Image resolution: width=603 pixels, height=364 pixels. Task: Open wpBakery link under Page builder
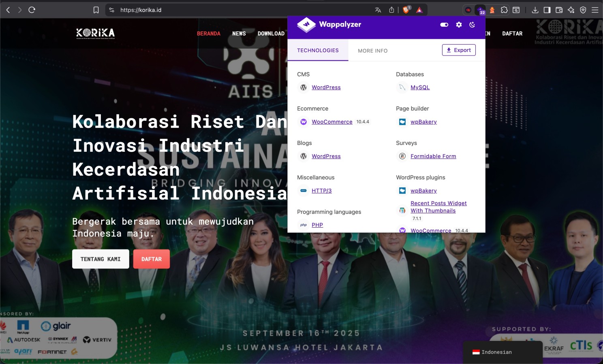423,122
